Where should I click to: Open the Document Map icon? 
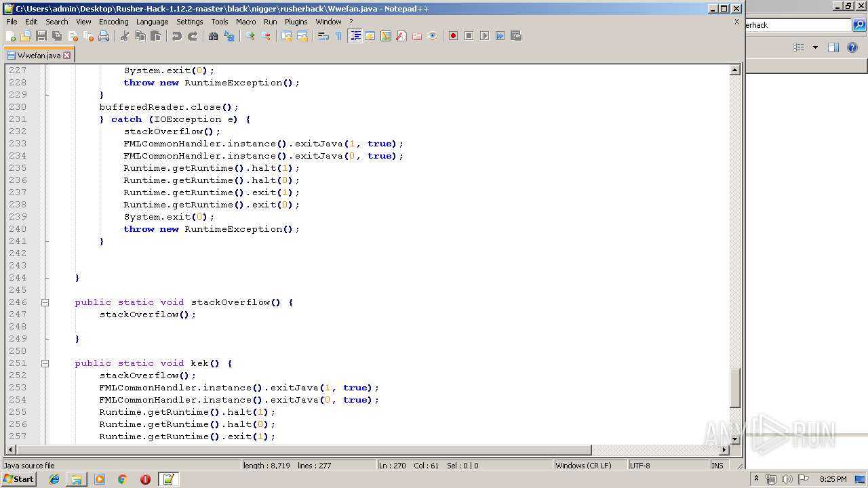[x=386, y=36]
